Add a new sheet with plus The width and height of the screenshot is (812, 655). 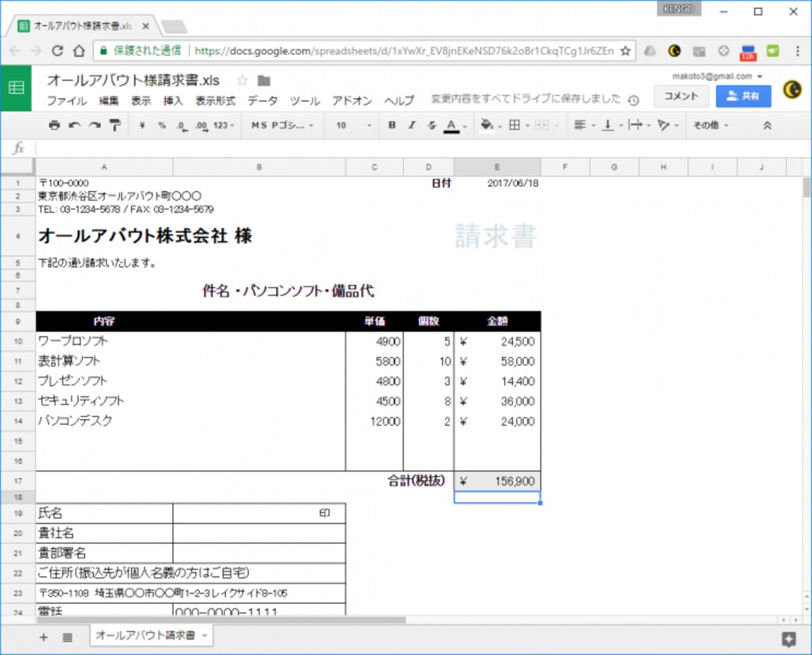[44, 637]
